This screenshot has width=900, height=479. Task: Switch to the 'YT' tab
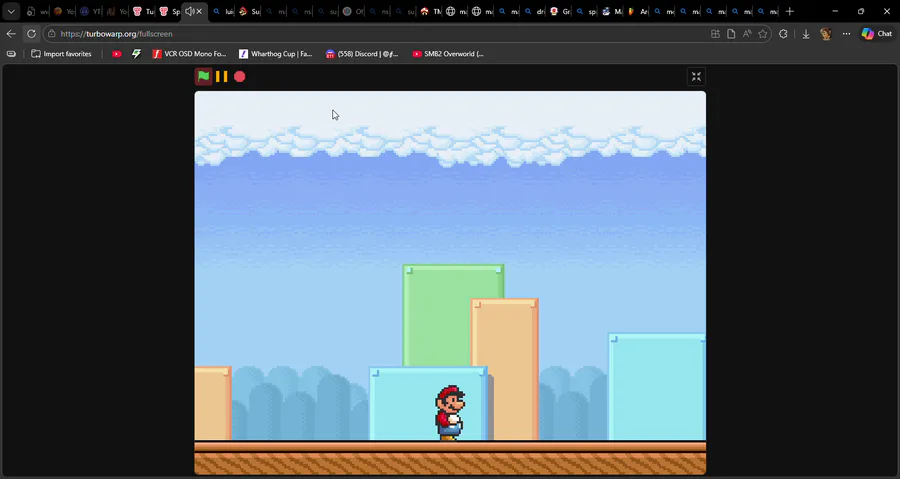[91, 11]
